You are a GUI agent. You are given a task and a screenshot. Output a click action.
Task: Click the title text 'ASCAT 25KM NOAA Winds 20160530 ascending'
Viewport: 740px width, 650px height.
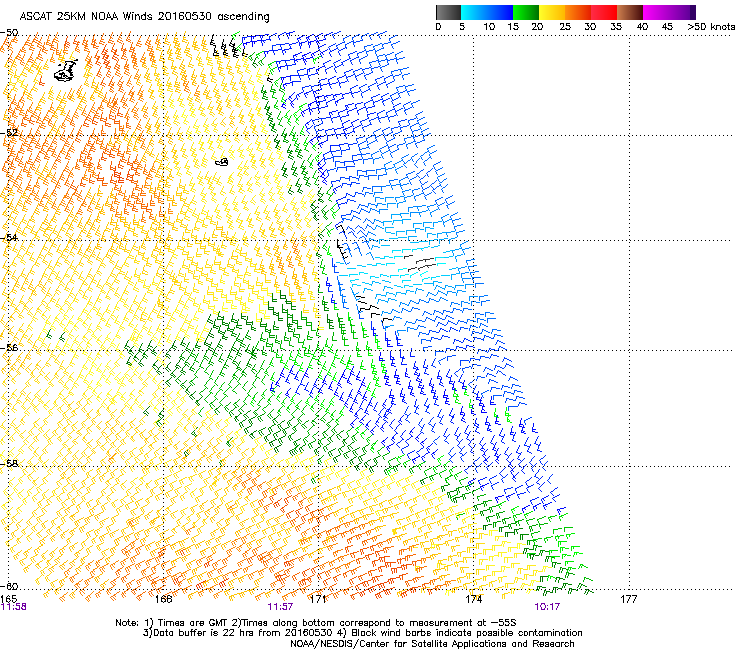[144, 17]
